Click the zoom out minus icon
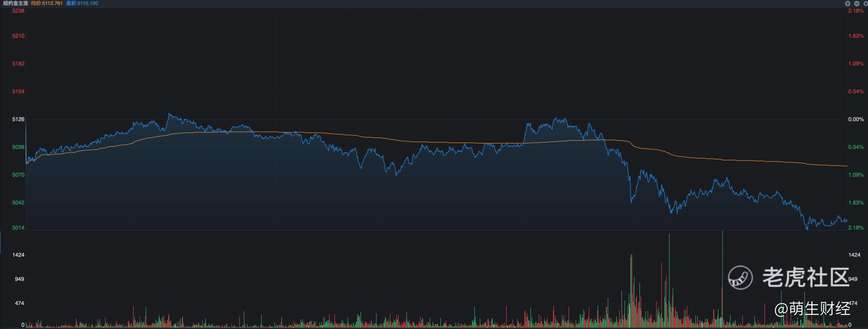This screenshot has width=868, height=329. [857, 3]
